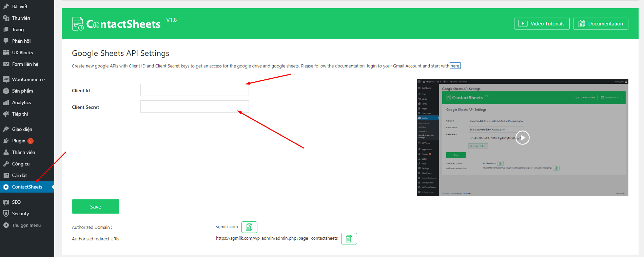Open the Analytics menu item
The height and width of the screenshot is (257, 644).
[x=27, y=102]
